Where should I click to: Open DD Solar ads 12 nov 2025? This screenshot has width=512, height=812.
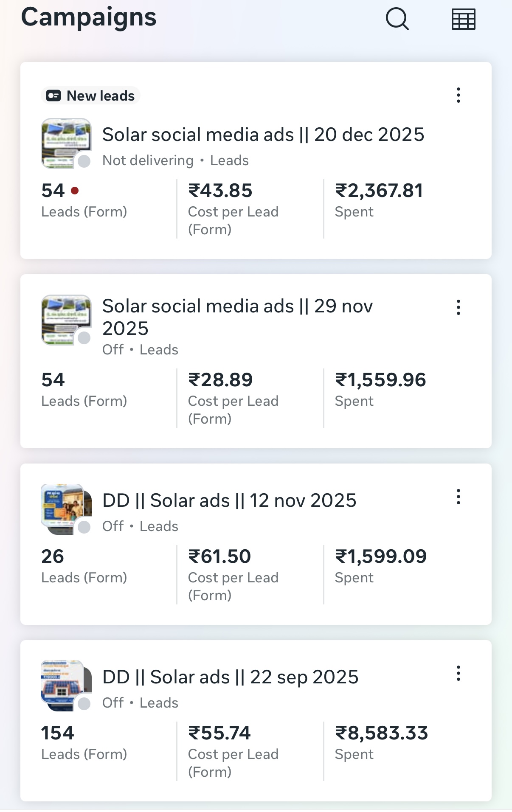click(x=229, y=500)
